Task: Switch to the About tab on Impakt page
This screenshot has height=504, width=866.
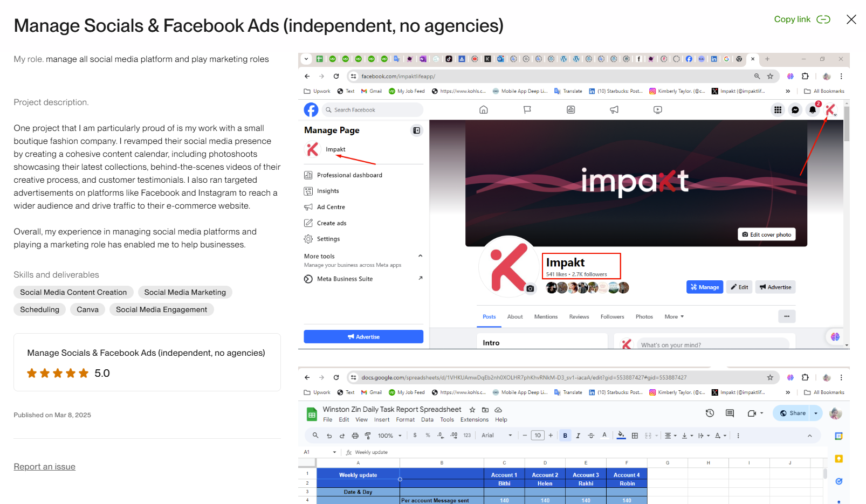Action: click(515, 317)
